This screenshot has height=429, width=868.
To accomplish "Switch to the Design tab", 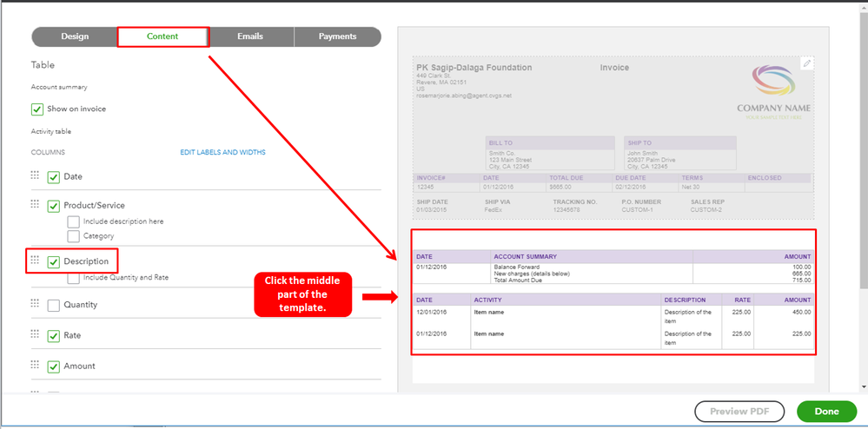I will click(x=75, y=36).
